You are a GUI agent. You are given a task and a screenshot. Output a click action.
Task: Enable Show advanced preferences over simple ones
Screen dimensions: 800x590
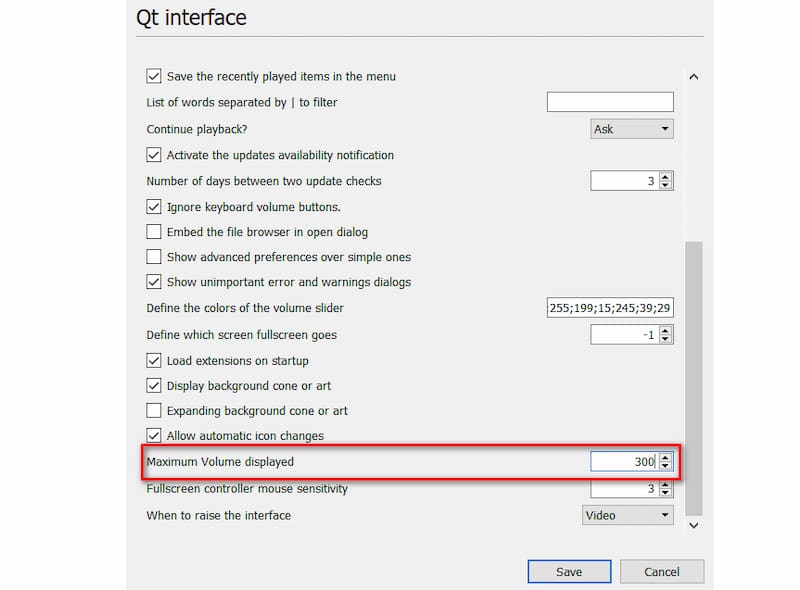pos(154,257)
